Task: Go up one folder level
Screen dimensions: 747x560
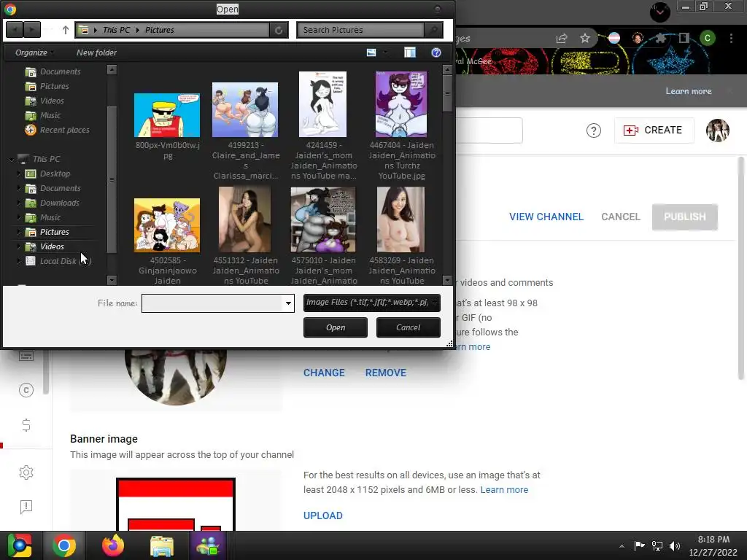Action: coord(65,30)
